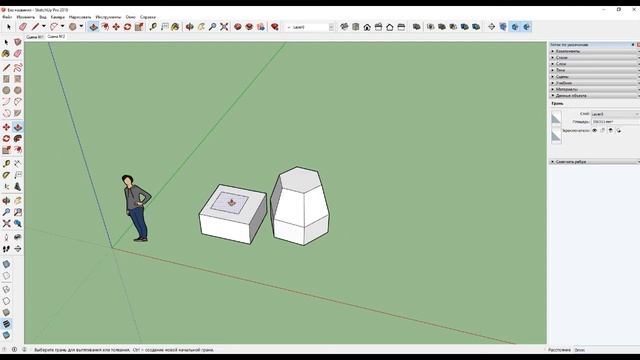Expand the Сцены tray panel

pyautogui.click(x=594, y=77)
